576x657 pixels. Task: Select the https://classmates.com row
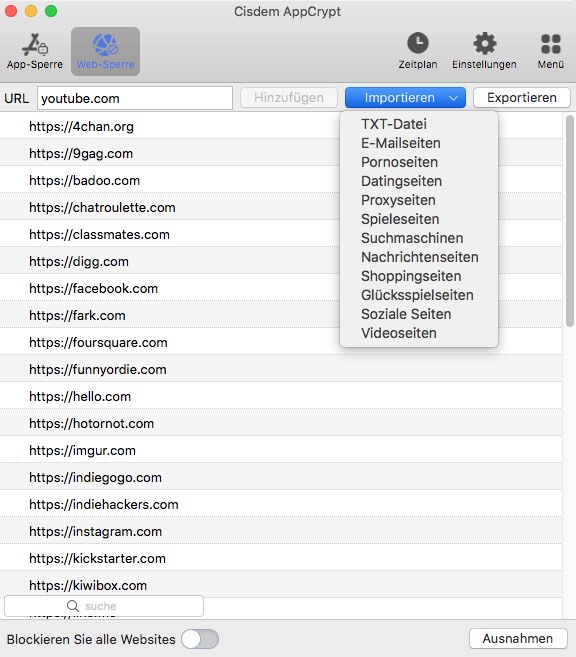281,234
